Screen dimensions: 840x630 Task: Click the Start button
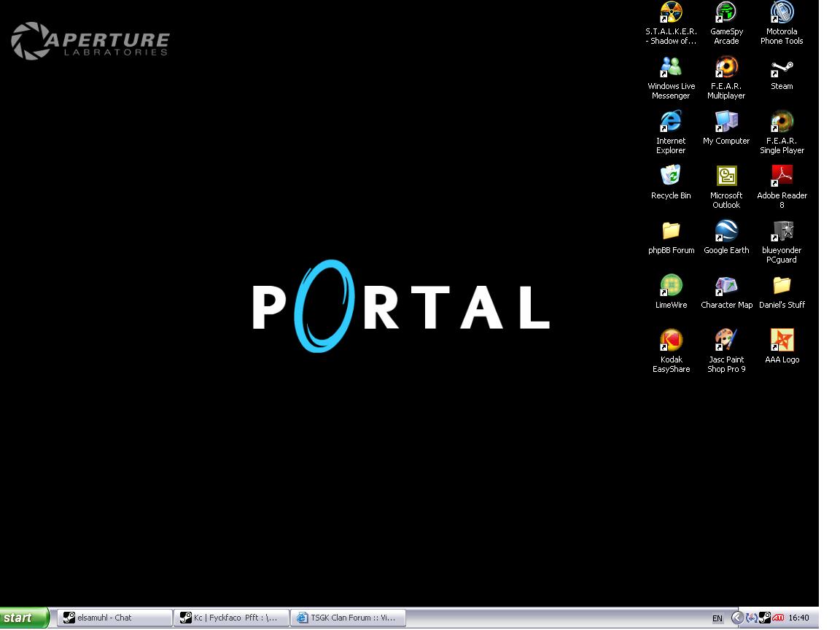[x=24, y=618]
